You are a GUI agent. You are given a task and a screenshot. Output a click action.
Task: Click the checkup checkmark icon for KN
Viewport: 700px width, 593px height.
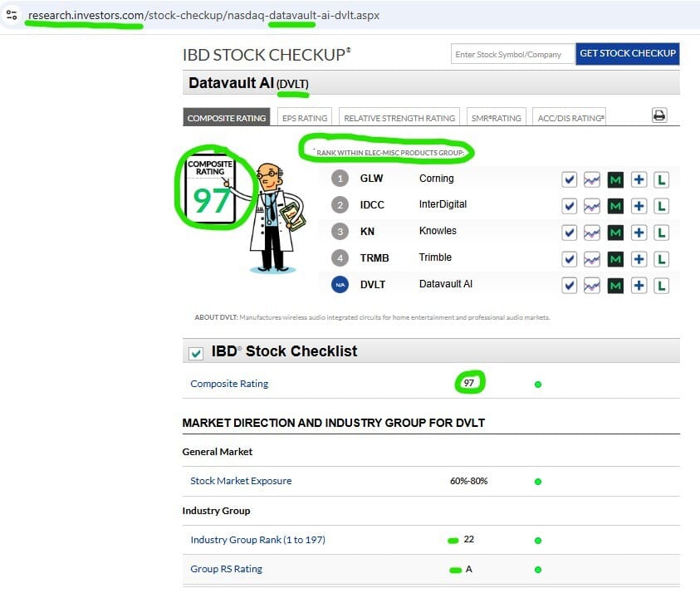tap(569, 233)
